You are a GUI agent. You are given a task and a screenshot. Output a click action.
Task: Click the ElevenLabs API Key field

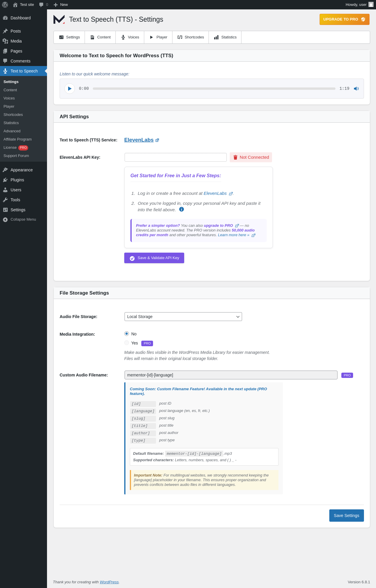pyautogui.click(x=176, y=157)
